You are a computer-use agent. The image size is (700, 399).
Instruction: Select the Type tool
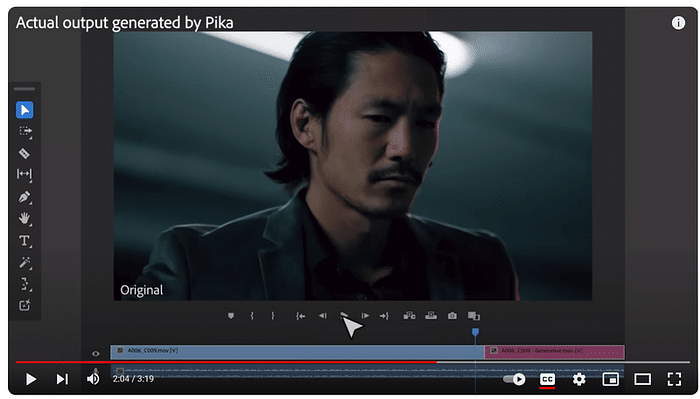(25, 241)
